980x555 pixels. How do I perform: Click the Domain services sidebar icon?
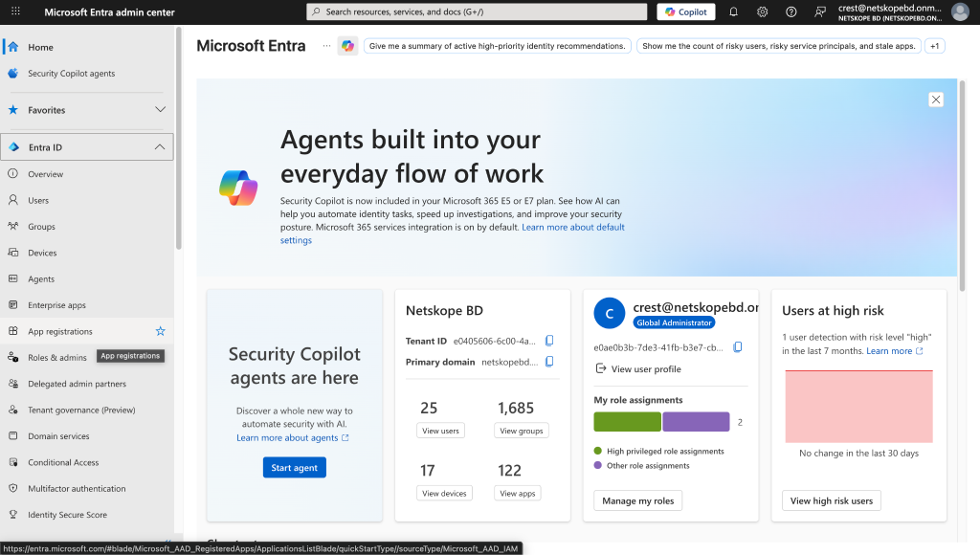coord(13,436)
